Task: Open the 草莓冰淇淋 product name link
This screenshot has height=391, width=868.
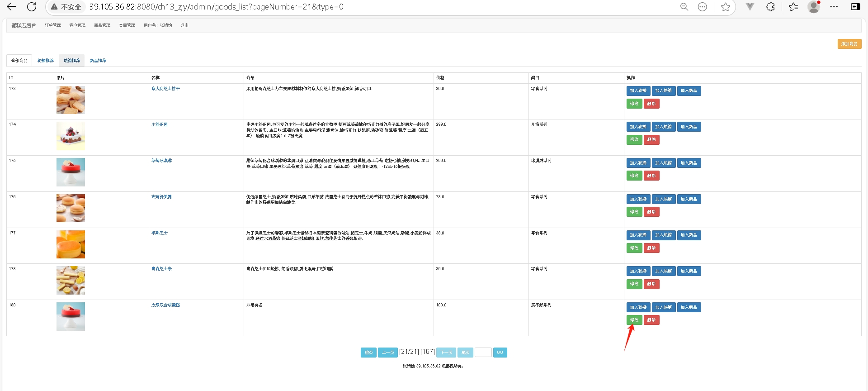Action: tap(161, 161)
